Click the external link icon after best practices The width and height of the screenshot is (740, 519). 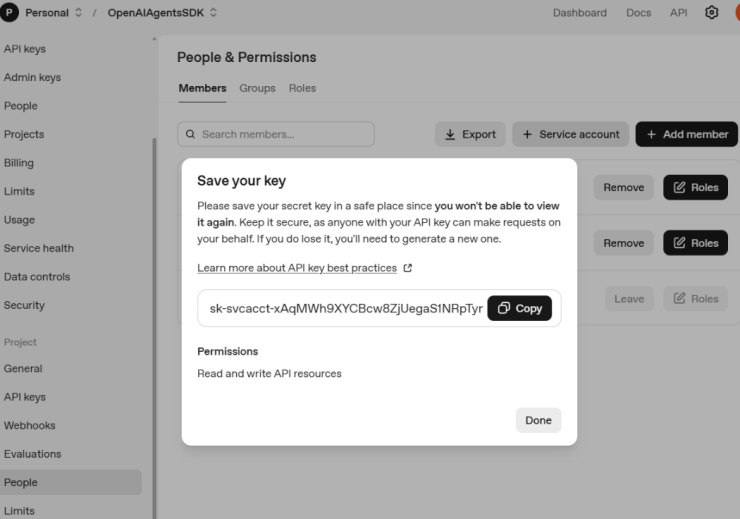point(407,268)
